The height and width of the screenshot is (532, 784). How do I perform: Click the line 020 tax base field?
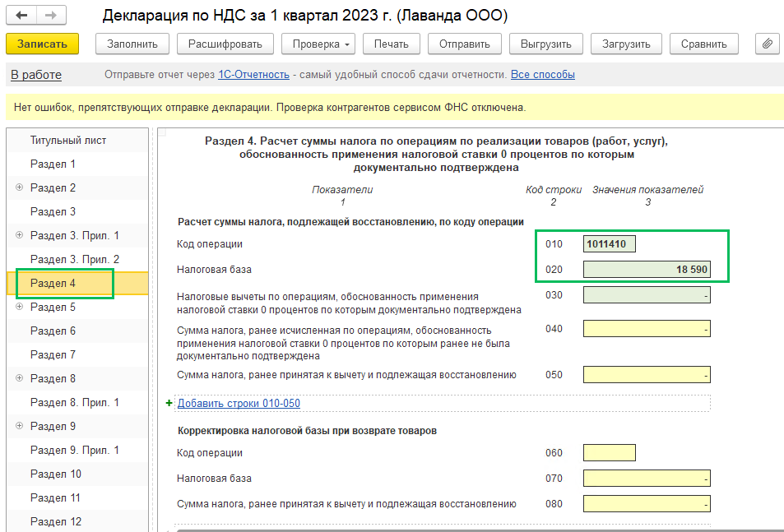click(x=647, y=269)
